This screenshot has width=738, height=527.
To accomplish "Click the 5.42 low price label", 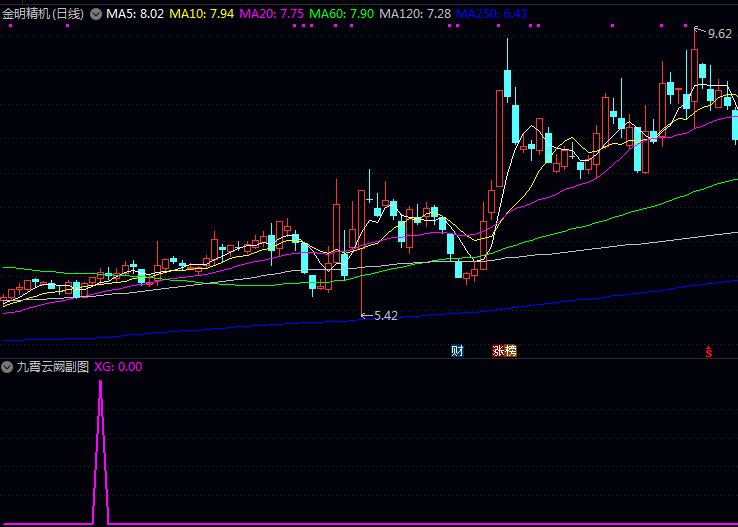I will [385, 316].
